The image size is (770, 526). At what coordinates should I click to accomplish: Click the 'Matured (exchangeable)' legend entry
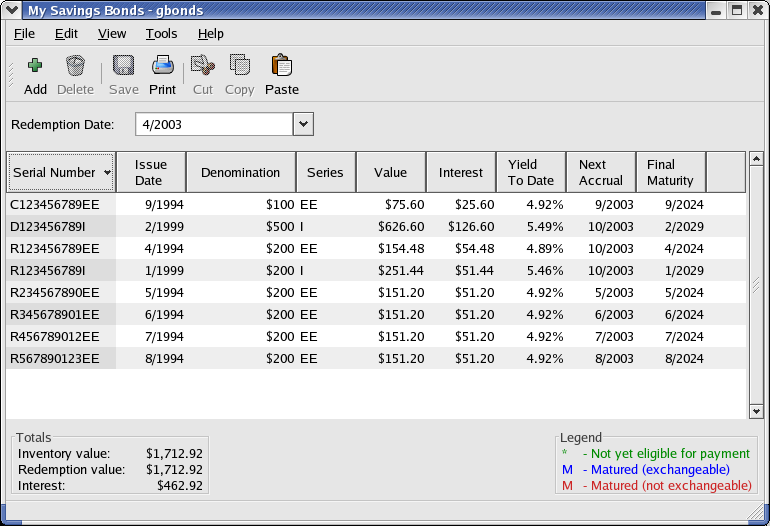coord(646,470)
